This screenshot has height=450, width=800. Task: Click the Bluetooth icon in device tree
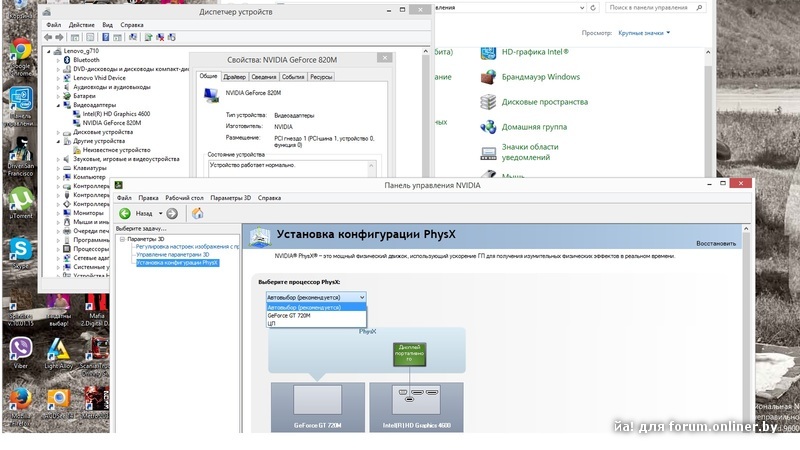pyautogui.click(x=67, y=60)
